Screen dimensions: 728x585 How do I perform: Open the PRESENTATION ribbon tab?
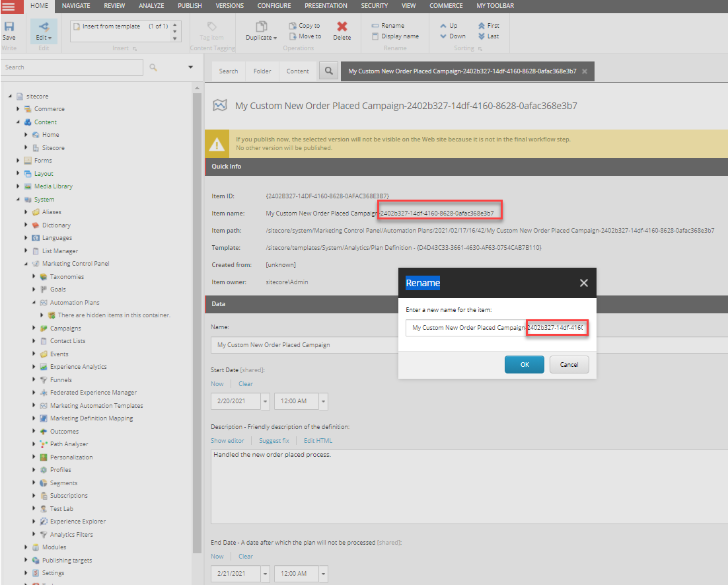click(326, 5)
